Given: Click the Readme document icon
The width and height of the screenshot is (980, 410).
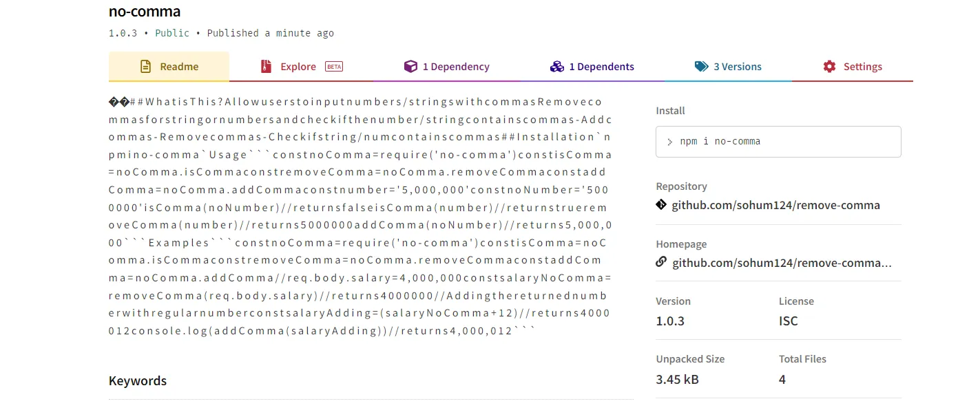Looking at the screenshot, I should click(145, 67).
